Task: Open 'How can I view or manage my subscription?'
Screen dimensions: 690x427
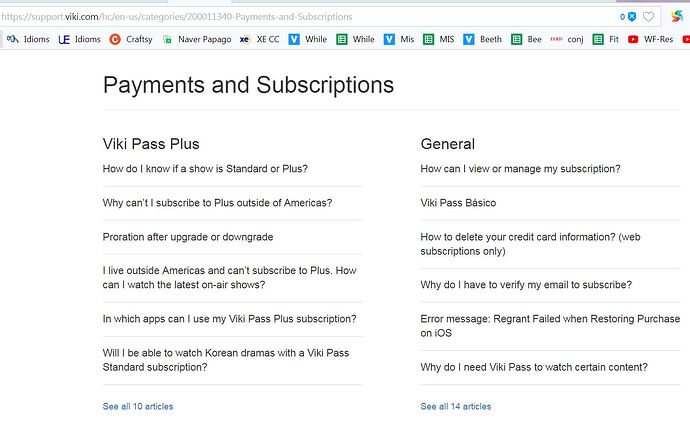Action: [x=520, y=169]
